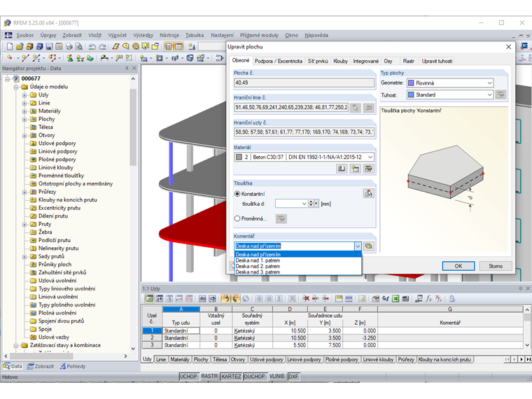The height and width of the screenshot is (399, 532).
Task: Pick boundary lines graphically icon
Action: [355, 108]
